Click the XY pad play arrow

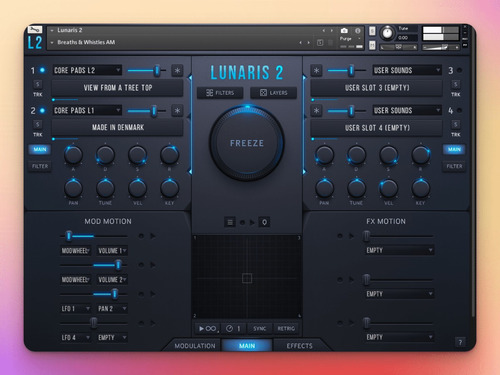point(252,222)
